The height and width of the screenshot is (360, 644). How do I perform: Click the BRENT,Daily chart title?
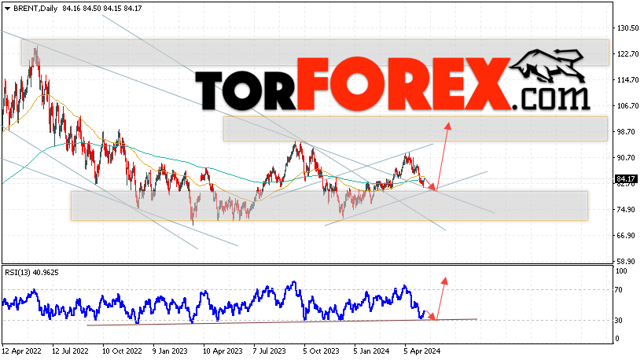[35, 8]
